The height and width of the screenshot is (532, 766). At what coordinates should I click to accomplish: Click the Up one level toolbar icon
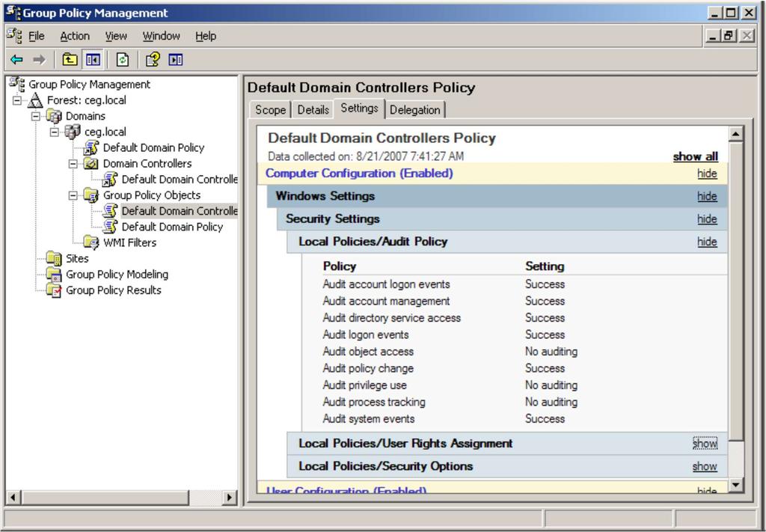70,60
